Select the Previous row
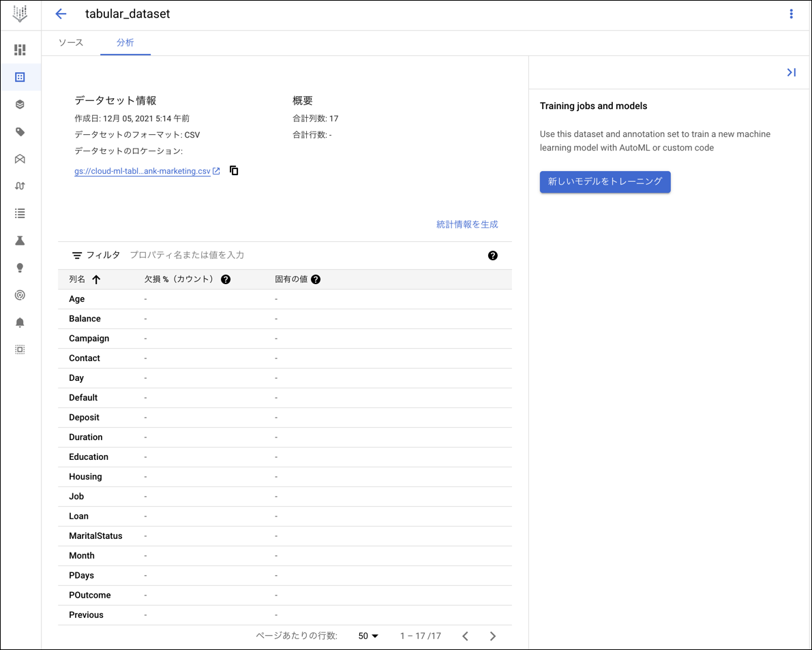The image size is (812, 650). coord(285,615)
